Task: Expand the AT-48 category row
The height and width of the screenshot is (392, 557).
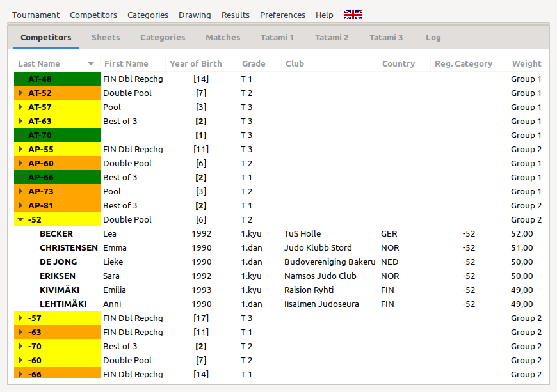Action: point(21,79)
